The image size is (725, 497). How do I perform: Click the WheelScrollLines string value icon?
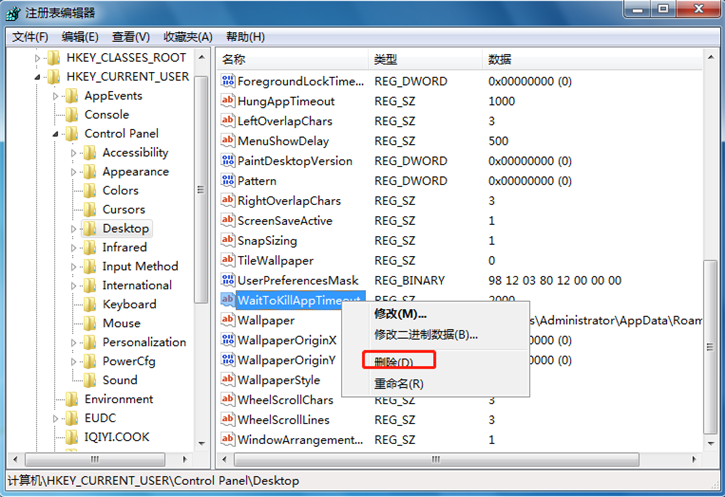coord(227,420)
